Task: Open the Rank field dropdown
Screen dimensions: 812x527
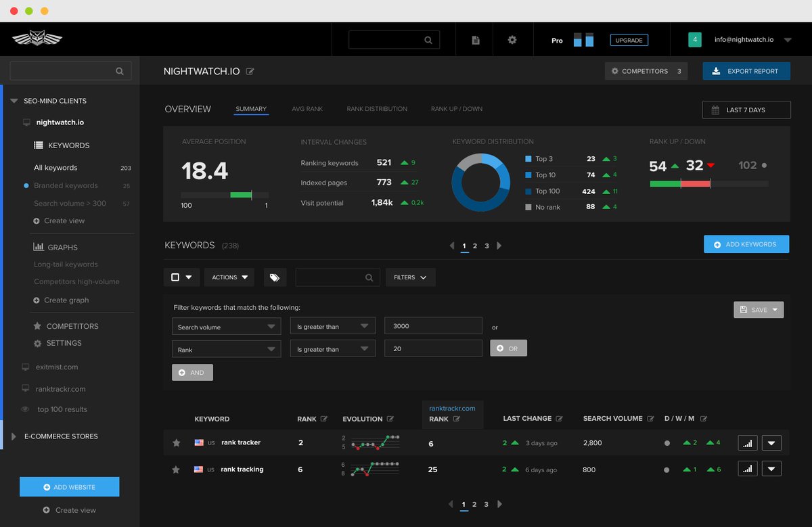Action: pos(226,350)
